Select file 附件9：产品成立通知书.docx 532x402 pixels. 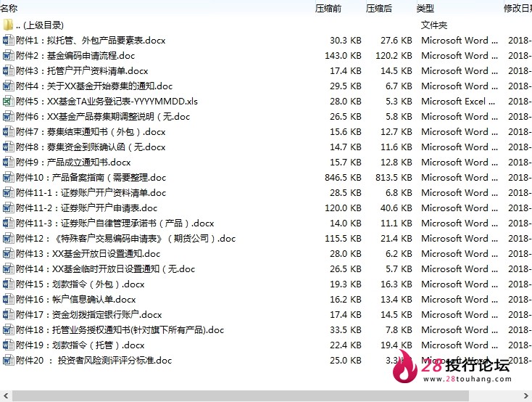73,163
